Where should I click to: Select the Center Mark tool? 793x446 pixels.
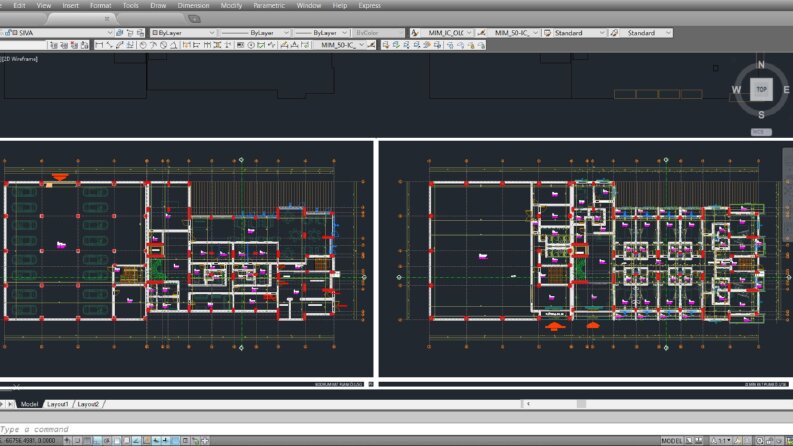(251, 45)
